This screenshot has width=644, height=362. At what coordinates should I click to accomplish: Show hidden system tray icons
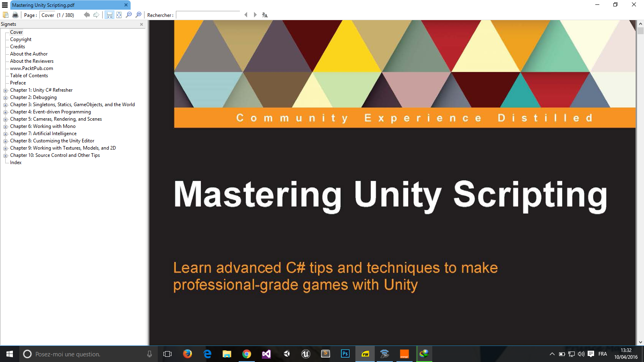click(x=552, y=354)
